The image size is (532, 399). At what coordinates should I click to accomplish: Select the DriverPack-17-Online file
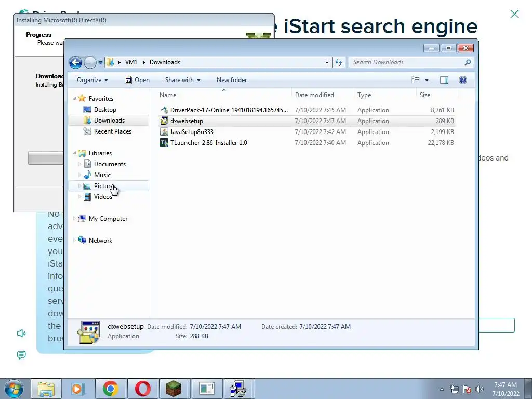[x=307, y=110]
